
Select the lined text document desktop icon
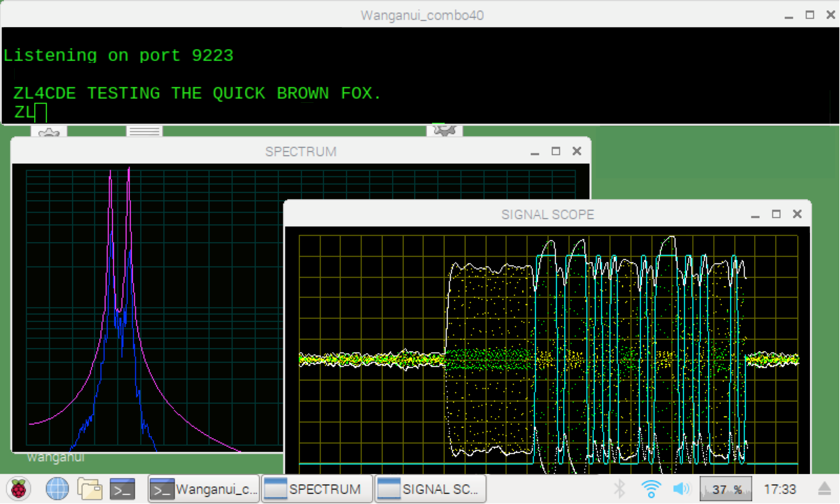click(x=144, y=131)
